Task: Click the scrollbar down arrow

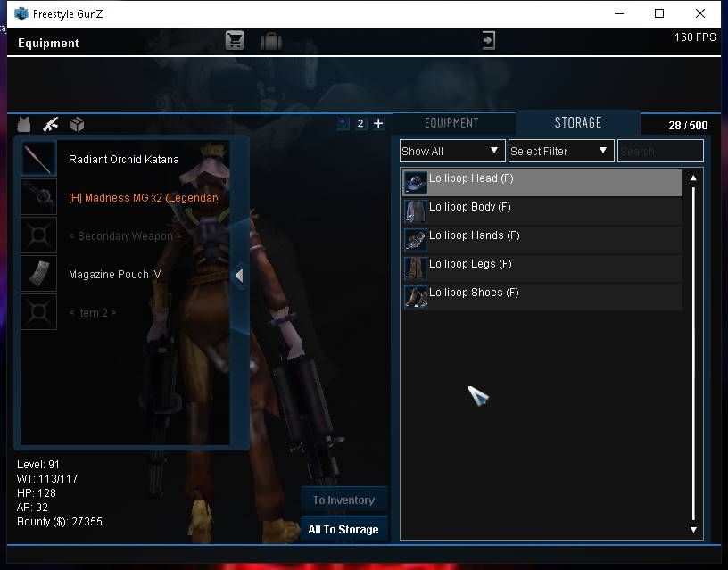Action: (693, 530)
